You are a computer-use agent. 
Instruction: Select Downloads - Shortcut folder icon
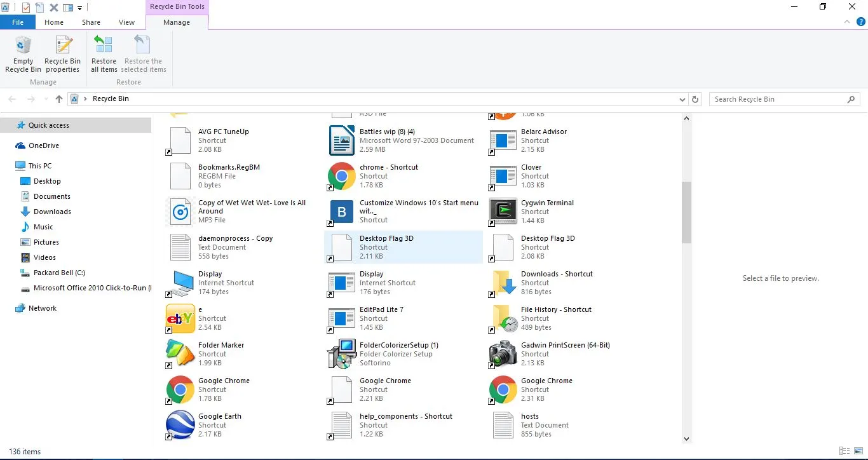click(503, 283)
